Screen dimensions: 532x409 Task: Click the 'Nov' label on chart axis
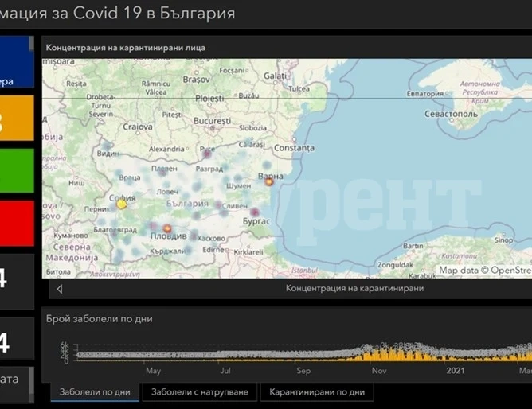[x=379, y=371]
